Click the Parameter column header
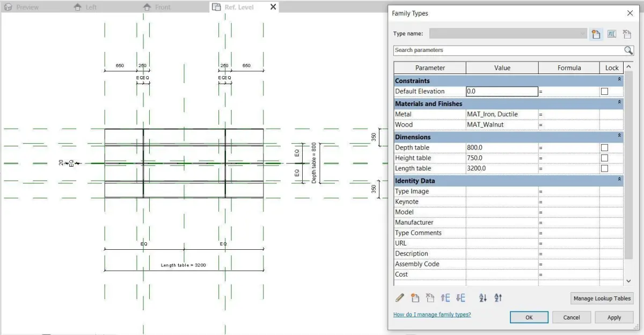The image size is (644, 335). pyautogui.click(x=430, y=68)
